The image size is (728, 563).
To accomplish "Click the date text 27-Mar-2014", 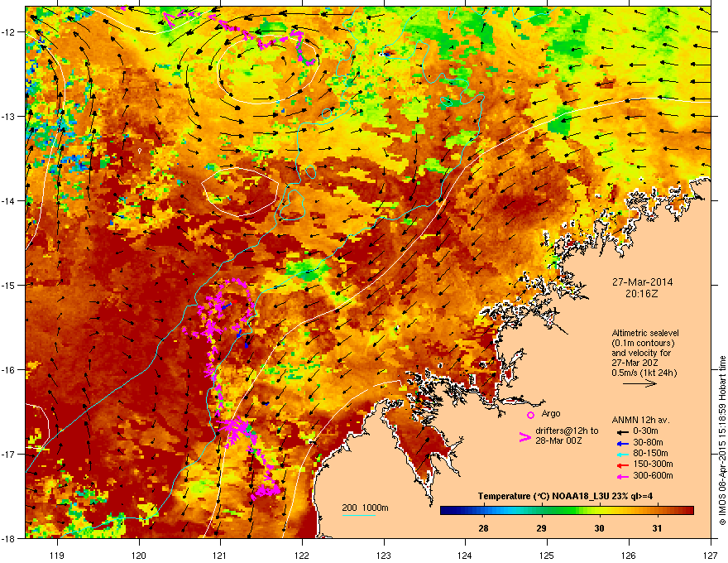I will (642, 282).
